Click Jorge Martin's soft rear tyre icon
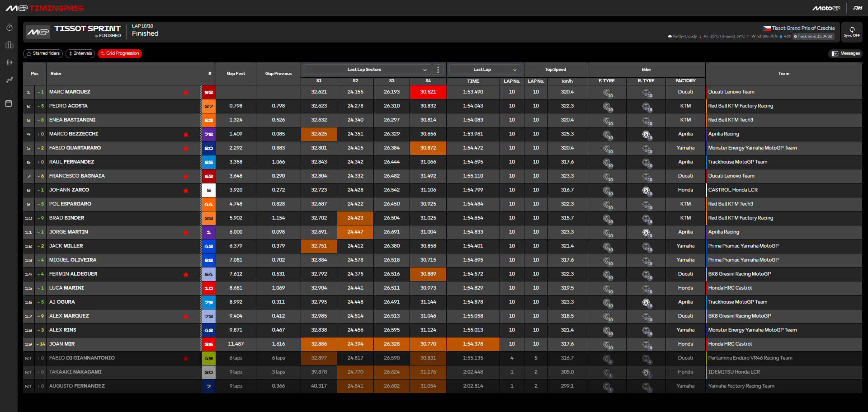 (x=646, y=233)
